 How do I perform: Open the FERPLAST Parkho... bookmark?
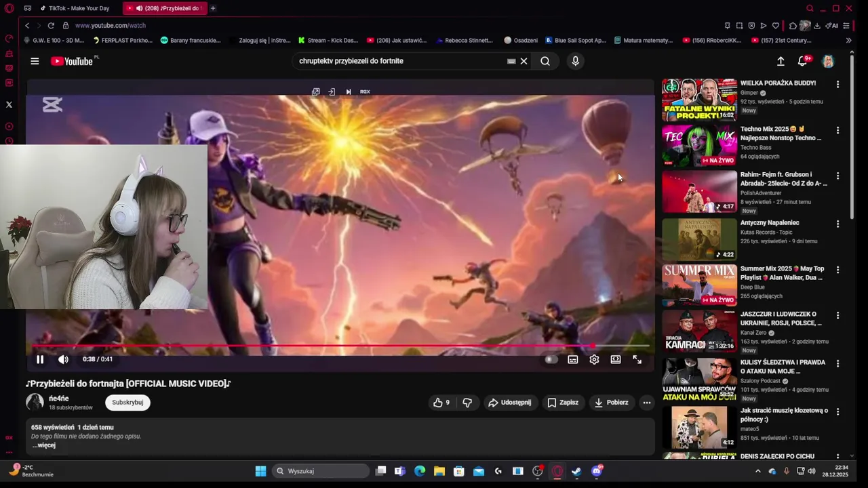point(123,41)
